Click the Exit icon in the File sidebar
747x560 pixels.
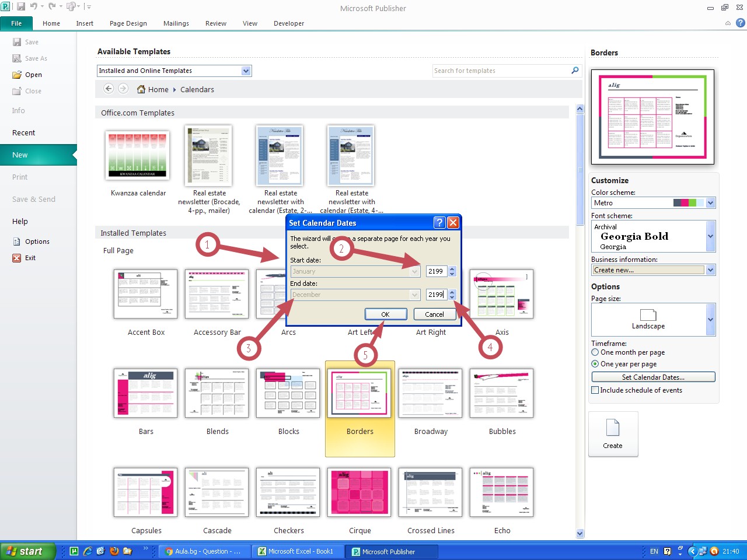[17, 258]
